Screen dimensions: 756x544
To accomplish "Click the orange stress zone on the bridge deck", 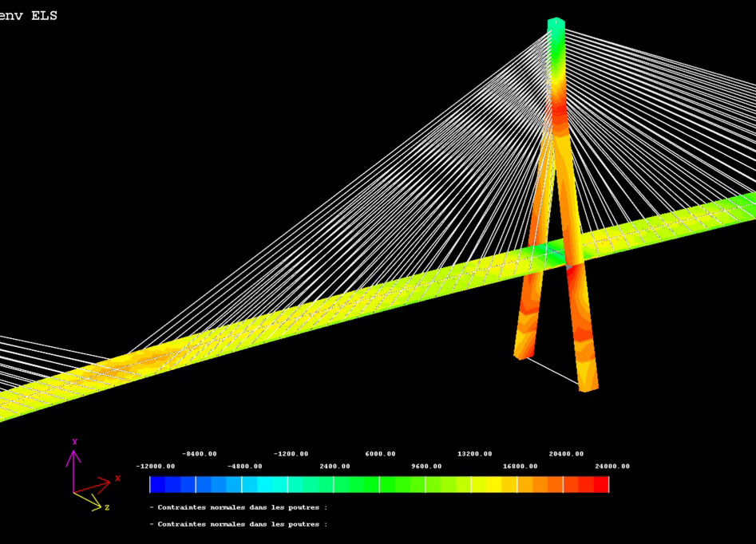I will 130,365.
